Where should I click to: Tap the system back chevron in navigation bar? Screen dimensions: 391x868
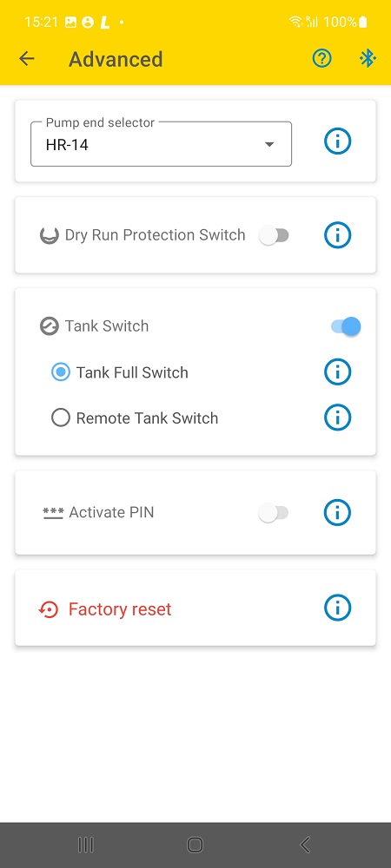(305, 845)
